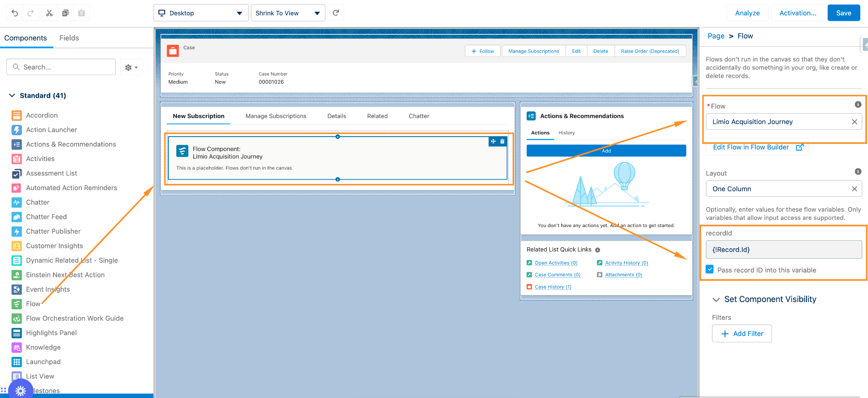The width and height of the screenshot is (868, 398).
Task: Click the cut scissors icon
Action: (x=49, y=13)
